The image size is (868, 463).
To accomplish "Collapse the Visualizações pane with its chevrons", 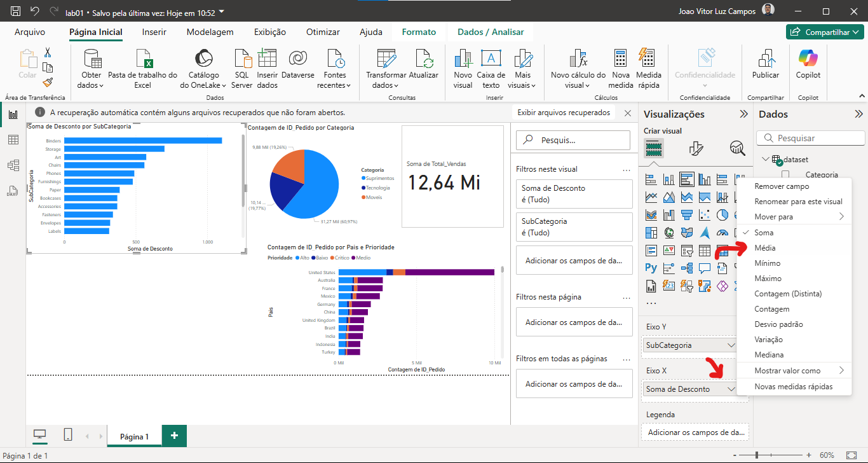I will tap(743, 114).
